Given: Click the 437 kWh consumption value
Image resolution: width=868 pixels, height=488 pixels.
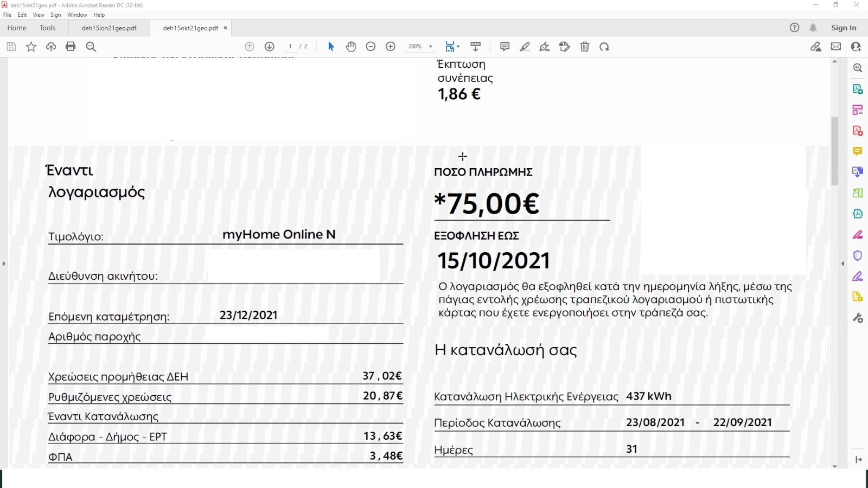Looking at the screenshot, I should (649, 396).
